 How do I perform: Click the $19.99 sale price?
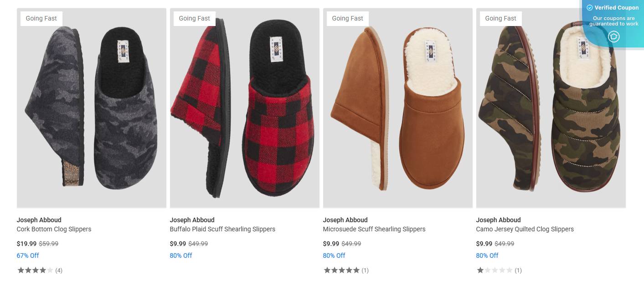26,244
